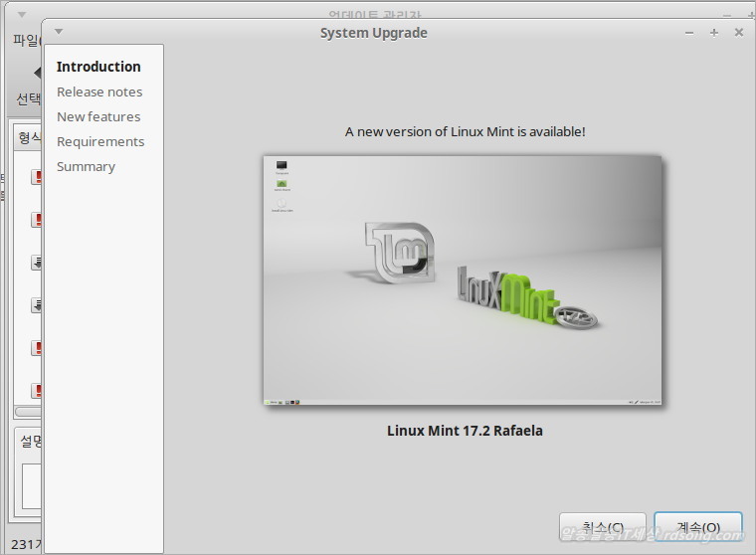The height and width of the screenshot is (555, 756).
Task: Open the System Upgrade window menu arrow
Action: tap(59, 32)
